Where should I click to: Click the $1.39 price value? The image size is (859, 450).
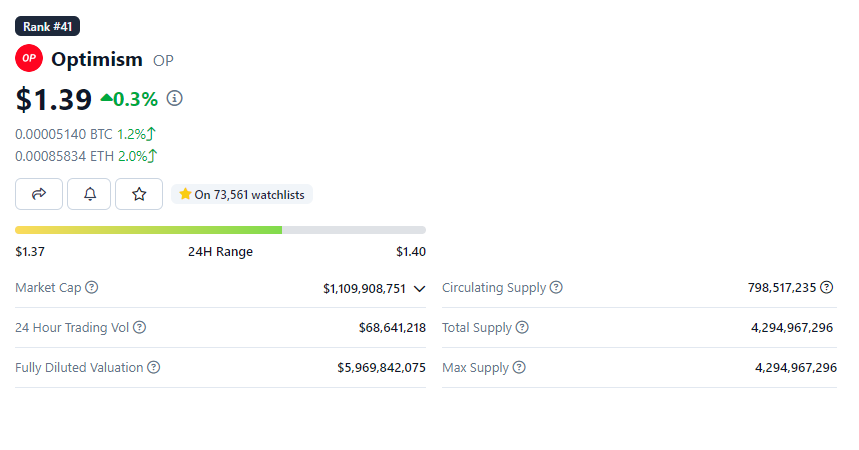coord(54,99)
